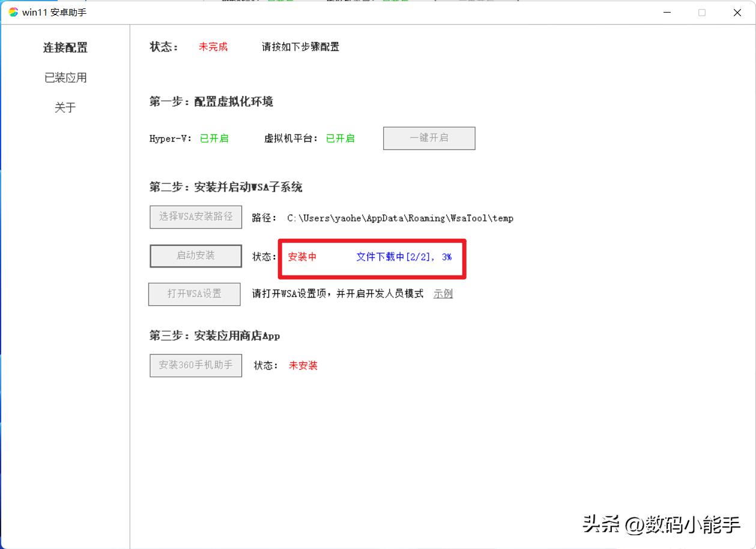Open WSA settings via 打开WSA设置
This screenshot has height=549, width=756.
pos(194,294)
